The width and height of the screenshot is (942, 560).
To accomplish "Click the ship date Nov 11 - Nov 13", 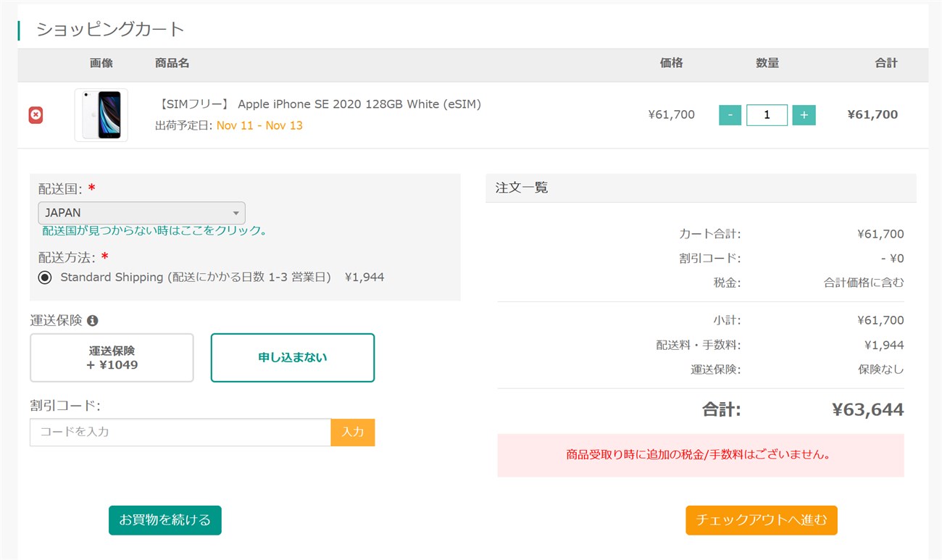I will pos(259,125).
